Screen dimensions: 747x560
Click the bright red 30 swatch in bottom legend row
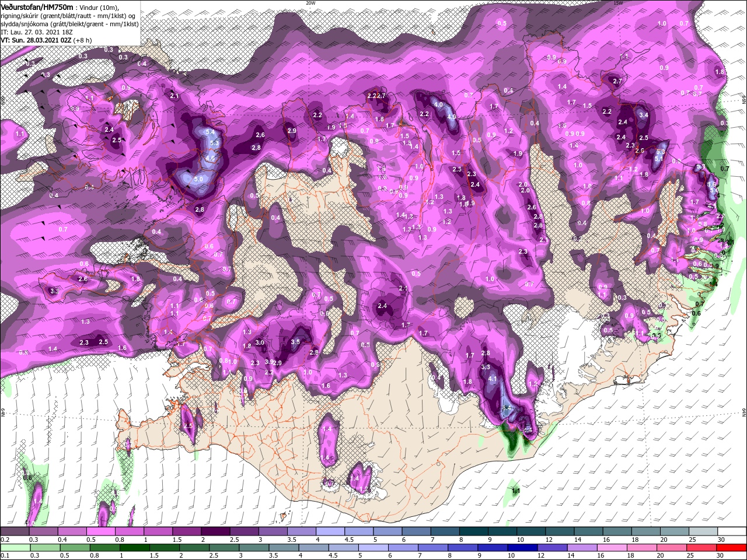tap(732, 548)
